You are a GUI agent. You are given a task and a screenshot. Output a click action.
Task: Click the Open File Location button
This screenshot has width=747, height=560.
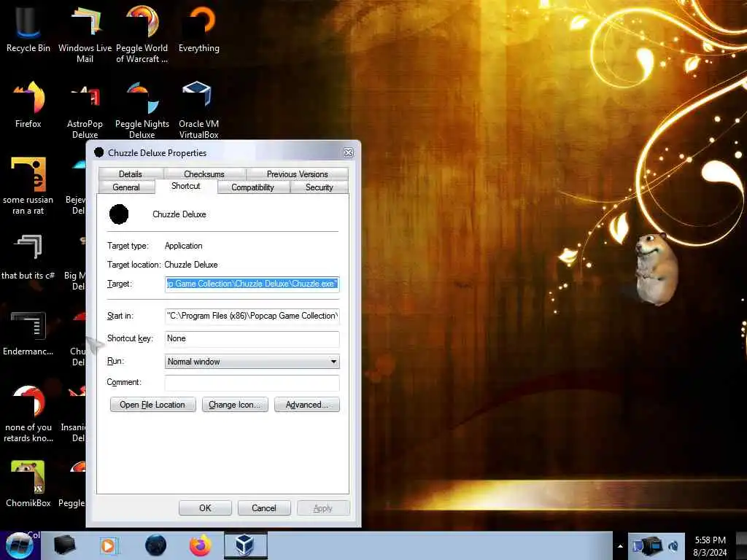tap(153, 405)
